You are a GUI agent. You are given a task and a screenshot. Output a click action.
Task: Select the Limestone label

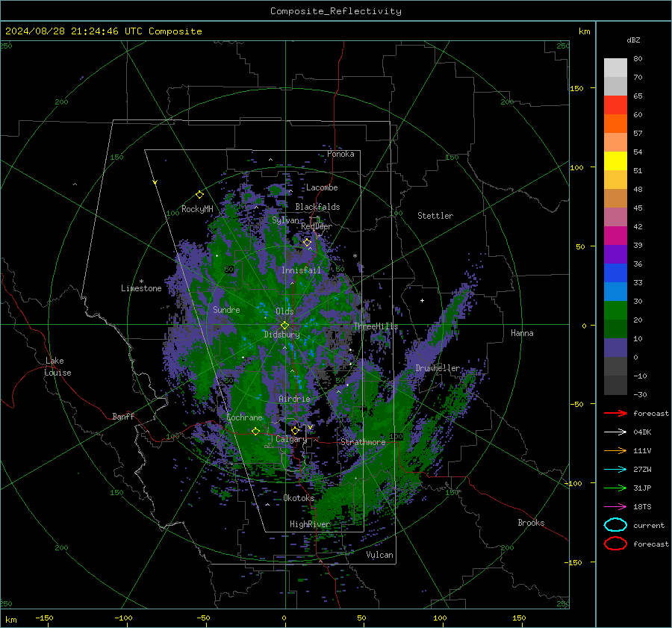coord(141,288)
